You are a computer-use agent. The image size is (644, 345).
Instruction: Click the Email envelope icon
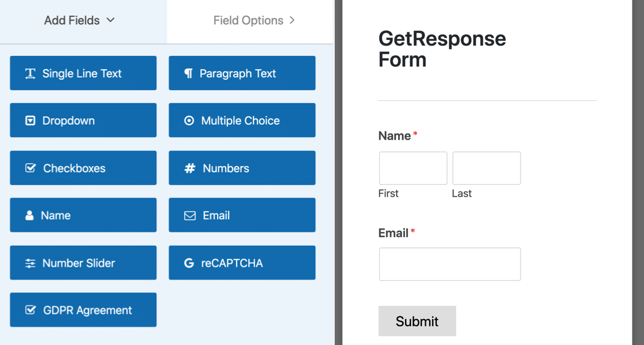click(190, 216)
